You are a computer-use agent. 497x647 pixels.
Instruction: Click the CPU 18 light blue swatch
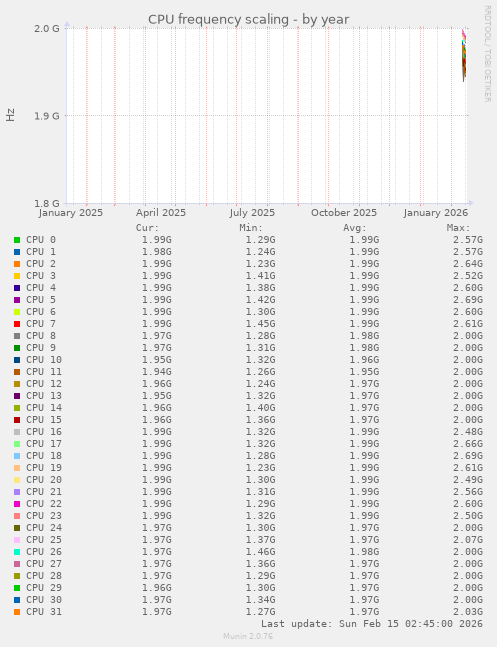coord(17,456)
